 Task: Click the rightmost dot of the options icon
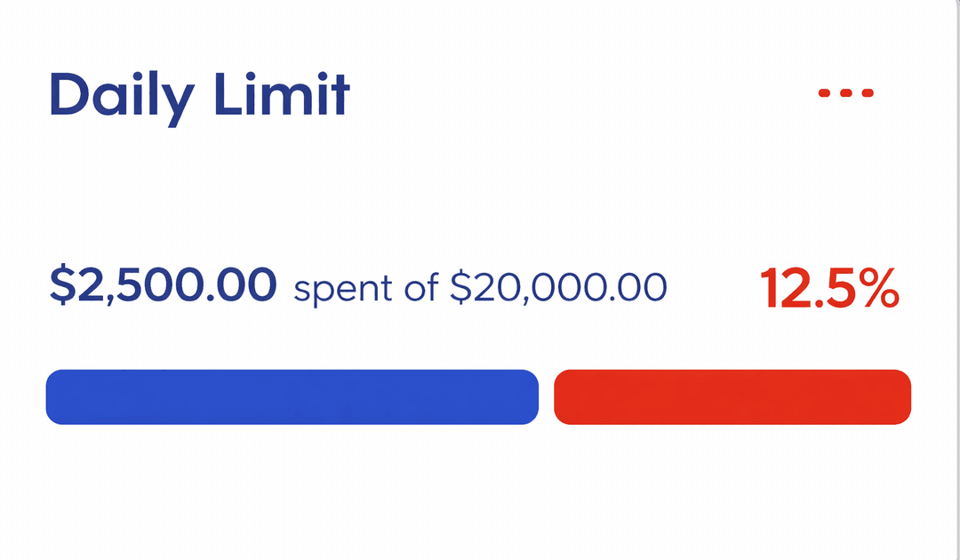[868, 93]
